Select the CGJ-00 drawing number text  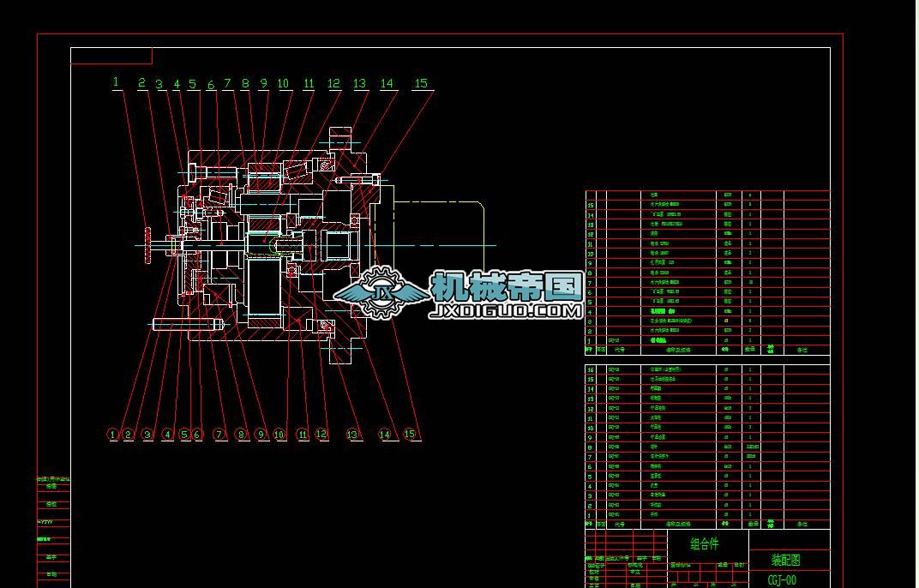point(781,580)
